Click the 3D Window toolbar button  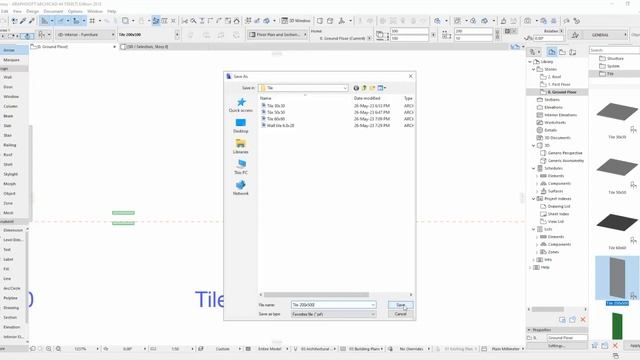(x=296, y=20)
